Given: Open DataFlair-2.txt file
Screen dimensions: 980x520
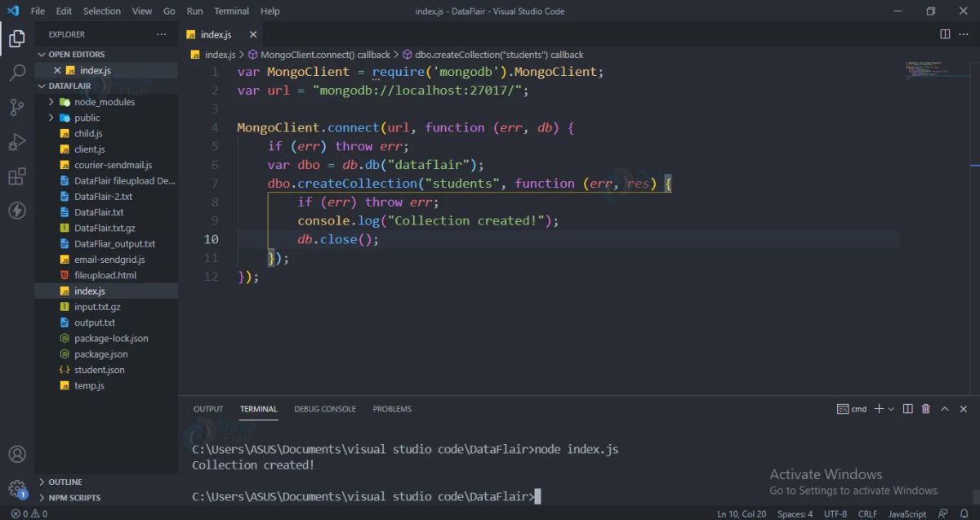Looking at the screenshot, I should coord(103,197).
